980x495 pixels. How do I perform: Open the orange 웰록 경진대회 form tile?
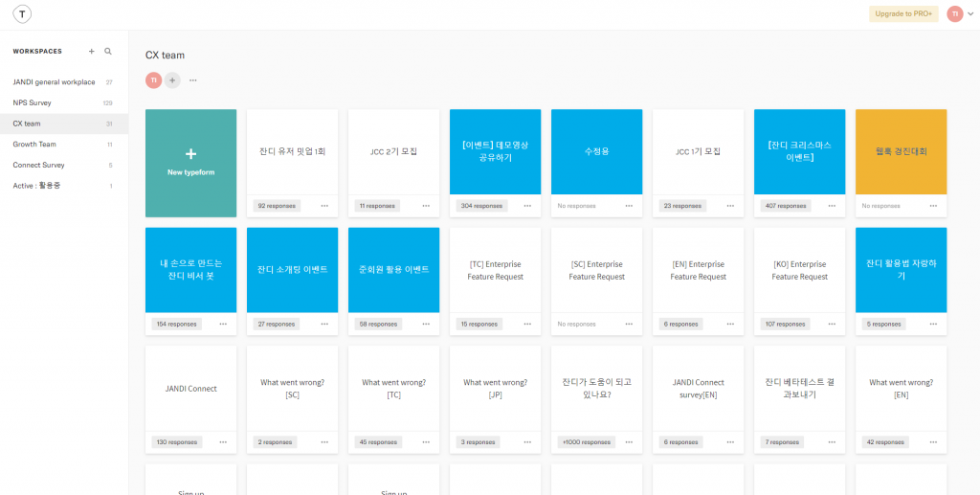point(901,151)
